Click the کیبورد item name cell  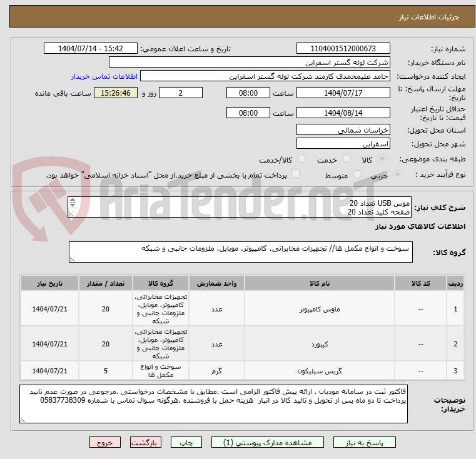(320, 344)
